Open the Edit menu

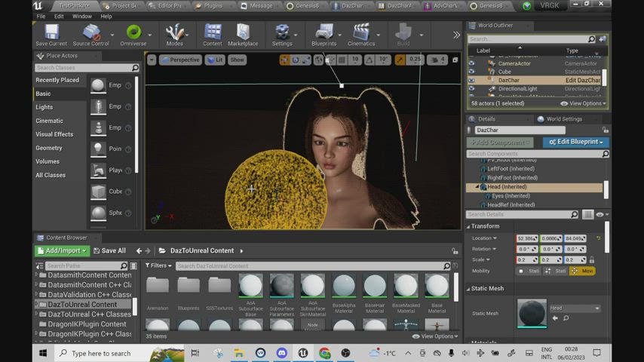[x=59, y=17]
